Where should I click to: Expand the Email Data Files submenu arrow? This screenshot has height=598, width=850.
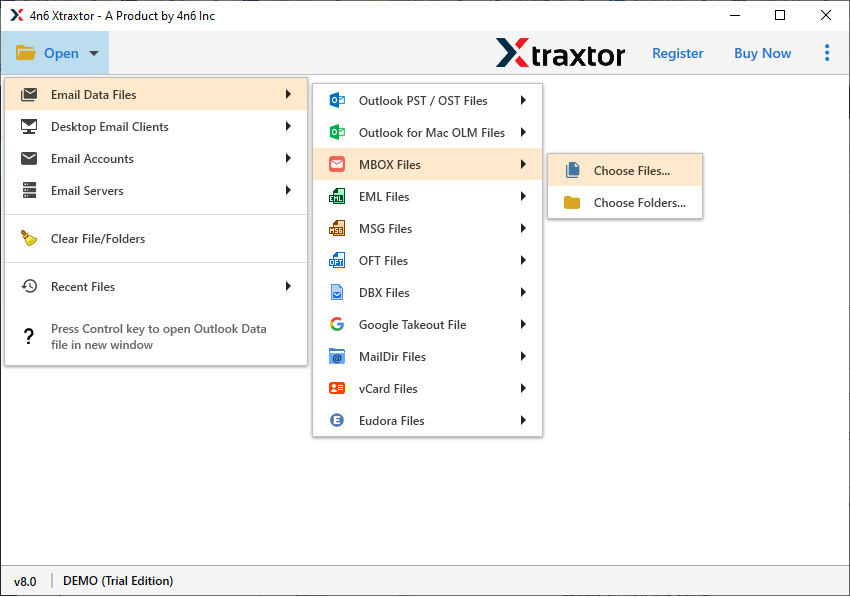click(x=290, y=92)
